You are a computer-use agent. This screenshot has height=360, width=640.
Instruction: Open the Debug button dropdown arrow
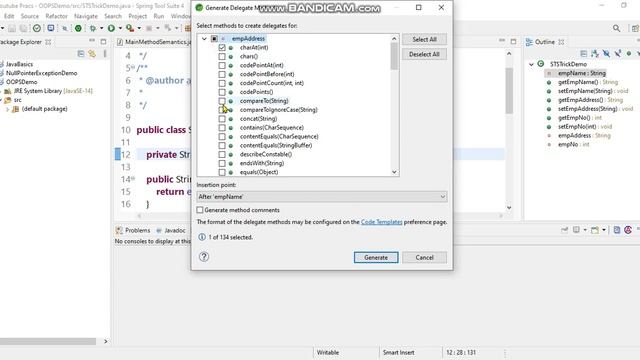point(102,28)
